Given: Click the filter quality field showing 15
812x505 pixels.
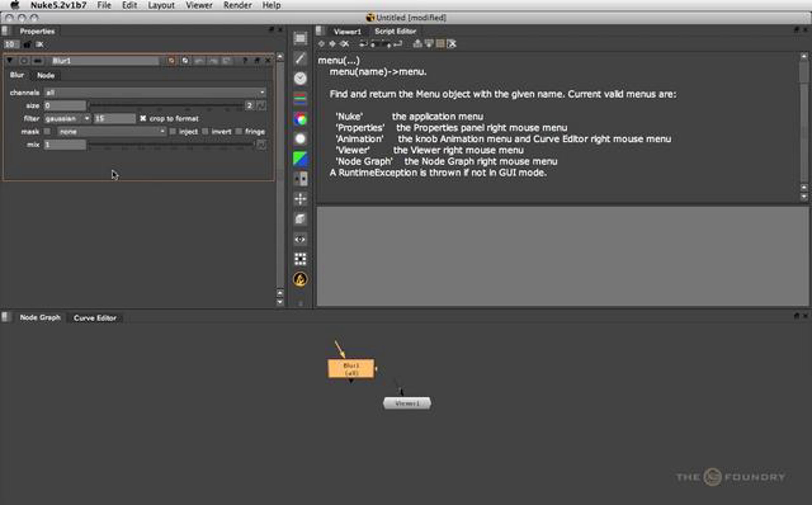Looking at the screenshot, I should point(115,118).
